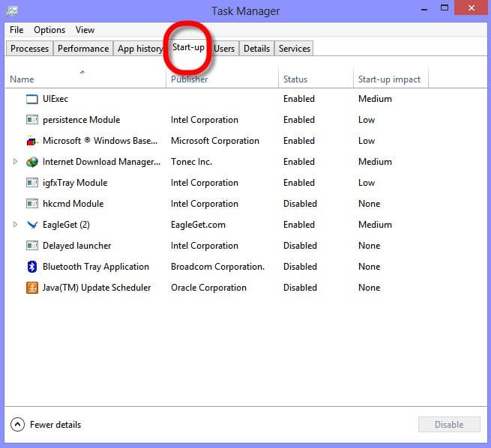Switch to the Performance tab
This screenshot has height=448, width=491.
click(83, 49)
